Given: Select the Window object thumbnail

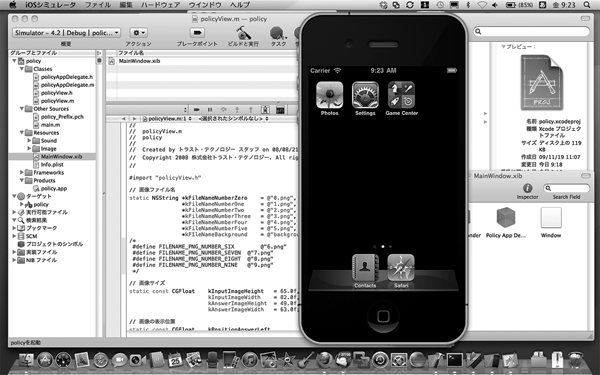Looking at the screenshot, I should [551, 218].
